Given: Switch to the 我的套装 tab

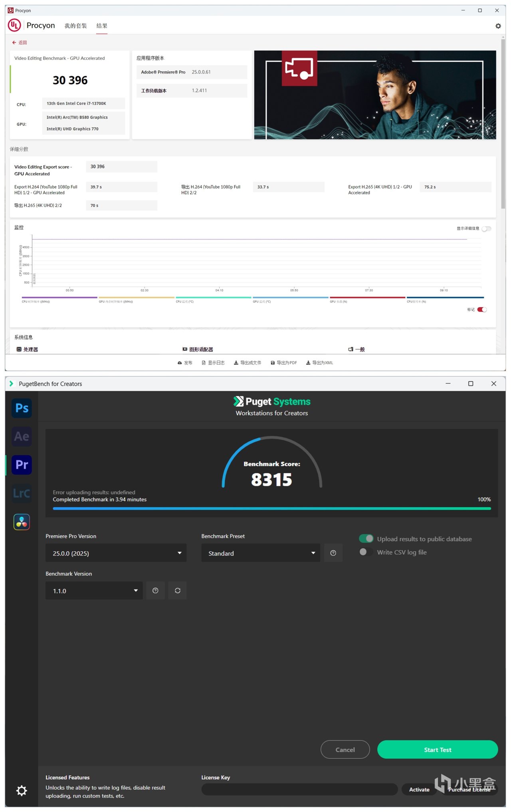Looking at the screenshot, I should pyautogui.click(x=76, y=26).
